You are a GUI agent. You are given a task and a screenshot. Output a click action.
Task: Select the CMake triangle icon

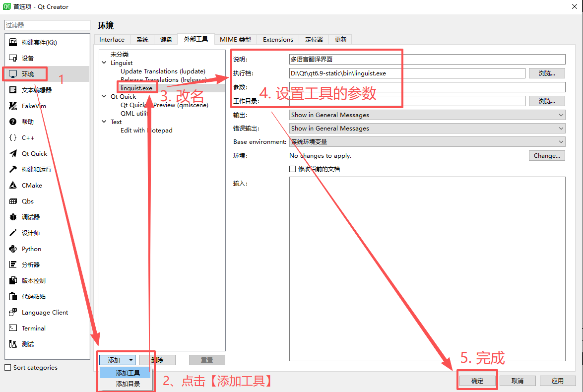click(x=13, y=185)
